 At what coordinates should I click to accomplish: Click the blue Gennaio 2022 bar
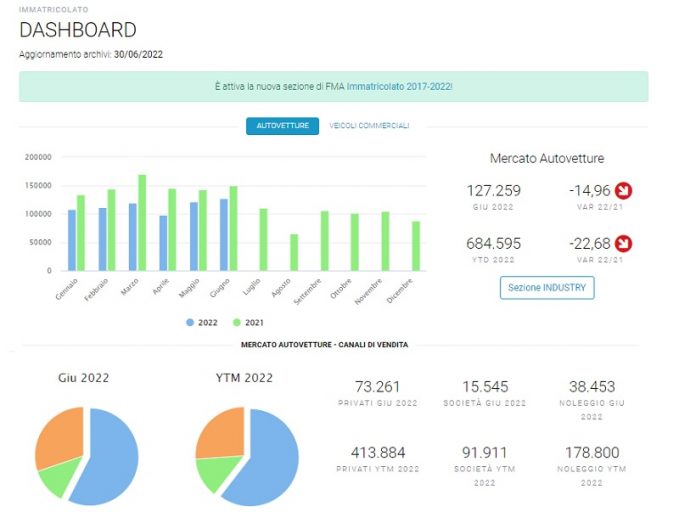72,240
